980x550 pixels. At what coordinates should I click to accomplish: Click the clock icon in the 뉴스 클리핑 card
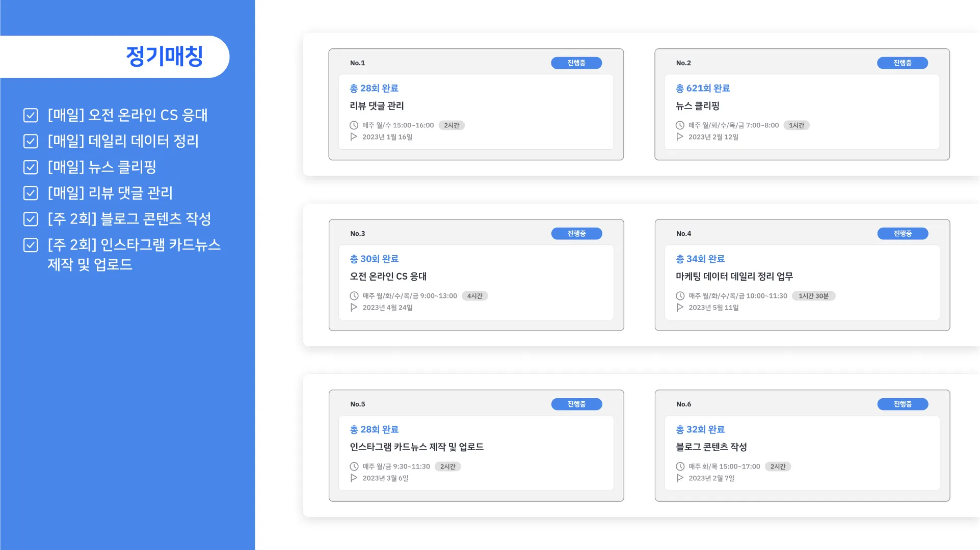click(x=680, y=125)
